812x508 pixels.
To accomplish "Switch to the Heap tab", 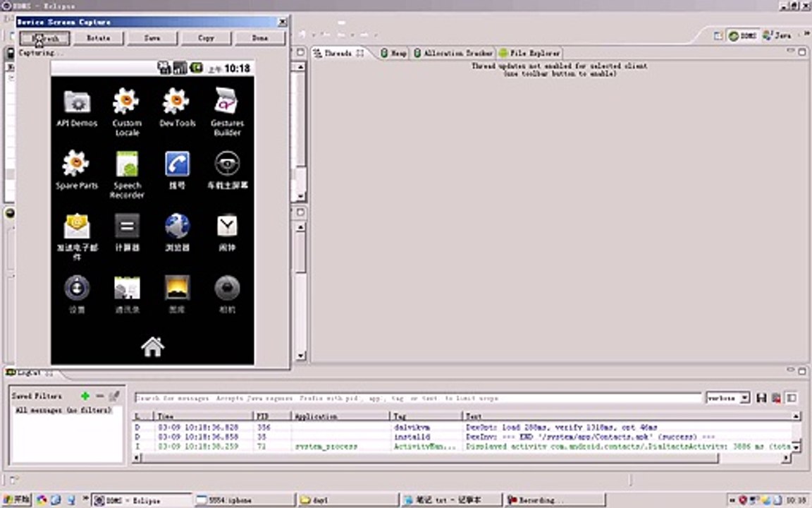I will click(x=393, y=53).
